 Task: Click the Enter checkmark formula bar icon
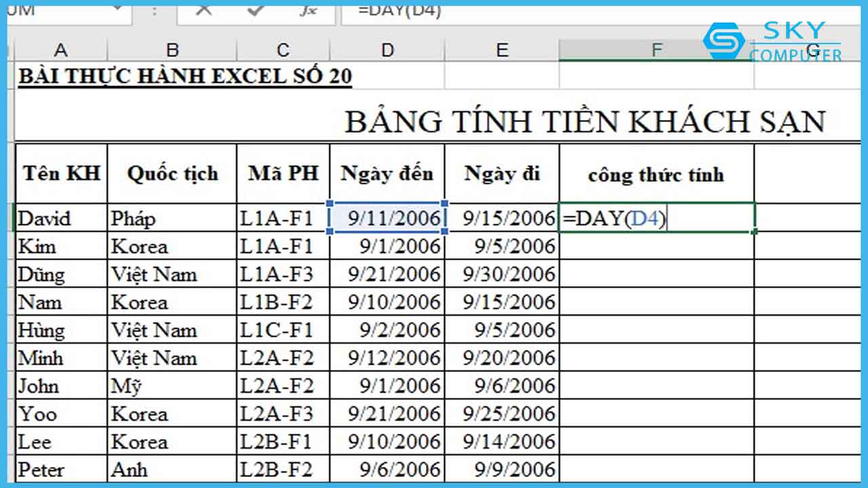tap(256, 11)
